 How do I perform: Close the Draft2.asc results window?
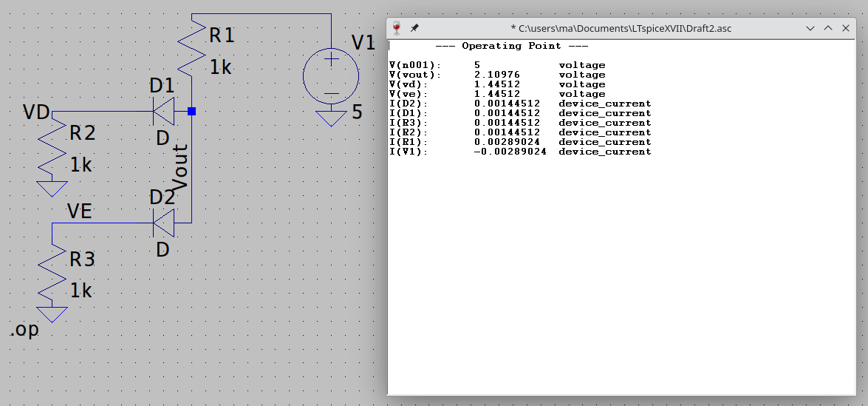[845, 28]
